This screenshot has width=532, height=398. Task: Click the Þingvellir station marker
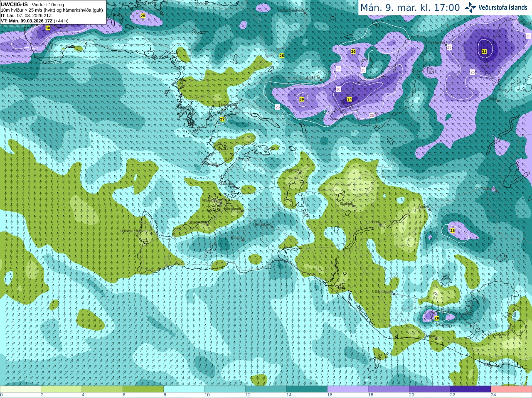[x=299, y=173]
